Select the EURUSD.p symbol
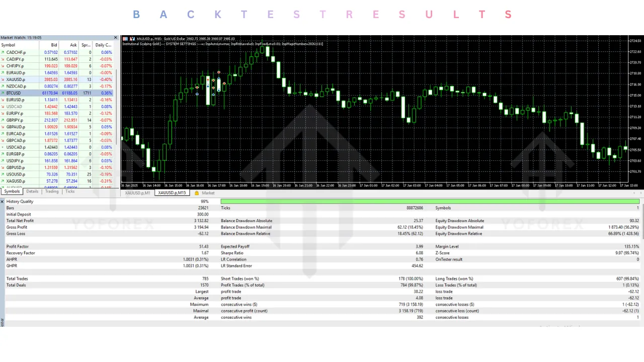 click(x=16, y=100)
